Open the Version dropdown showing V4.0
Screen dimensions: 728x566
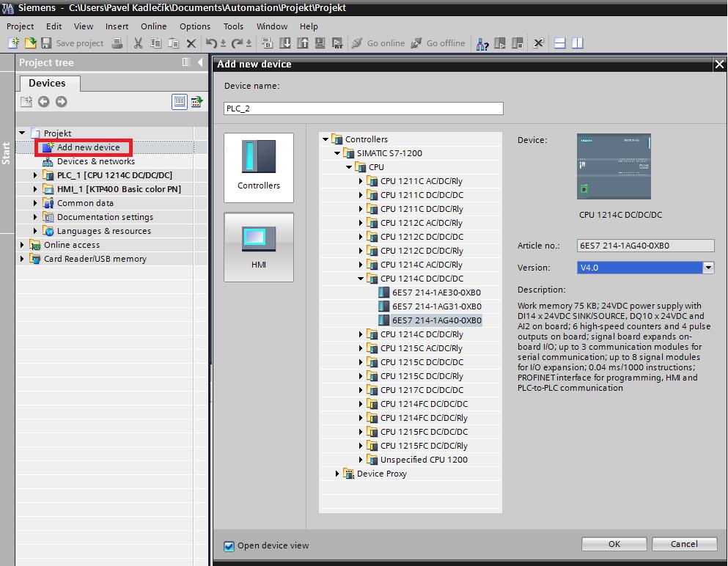[708, 268]
